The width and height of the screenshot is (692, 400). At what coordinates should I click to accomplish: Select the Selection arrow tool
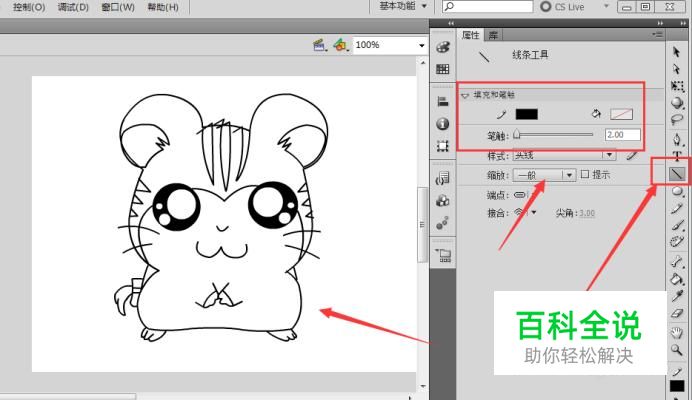677,52
